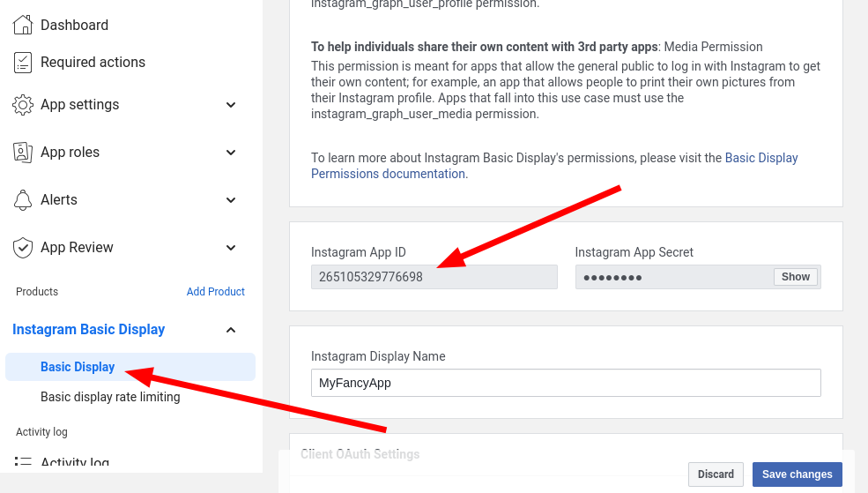Expand the Alerts menu chevron
The width and height of the screenshot is (868, 493).
point(231,200)
